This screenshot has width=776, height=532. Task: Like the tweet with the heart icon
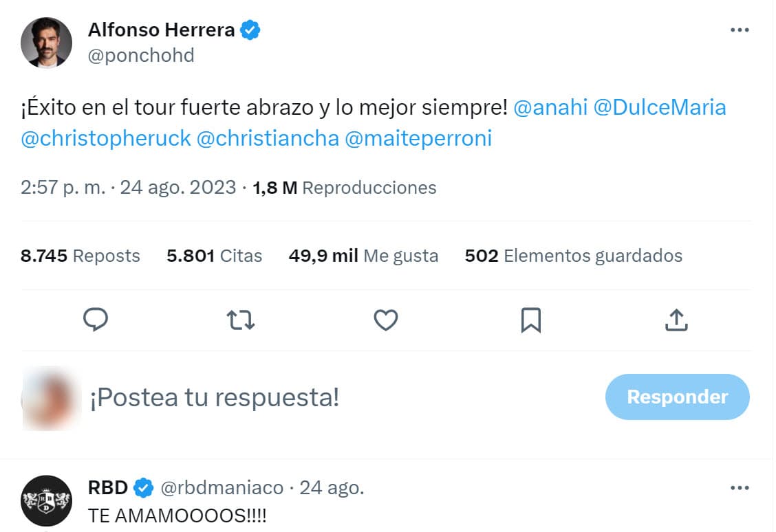385,320
